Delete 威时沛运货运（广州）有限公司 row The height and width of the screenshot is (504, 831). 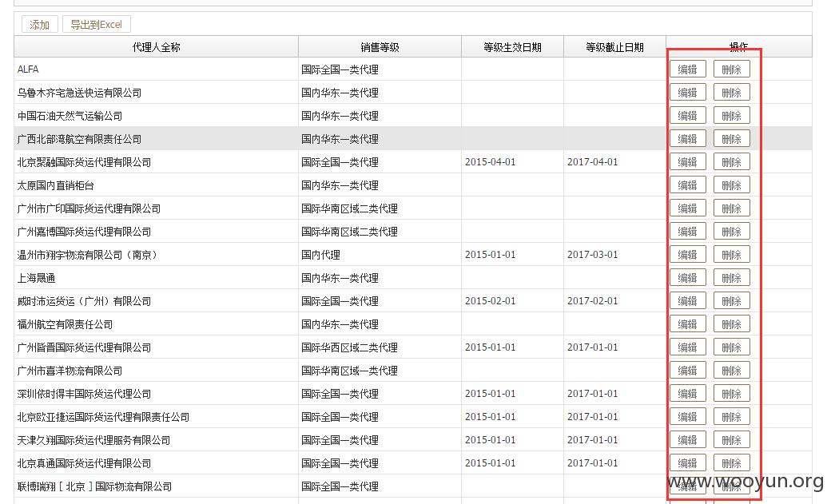(x=731, y=301)
